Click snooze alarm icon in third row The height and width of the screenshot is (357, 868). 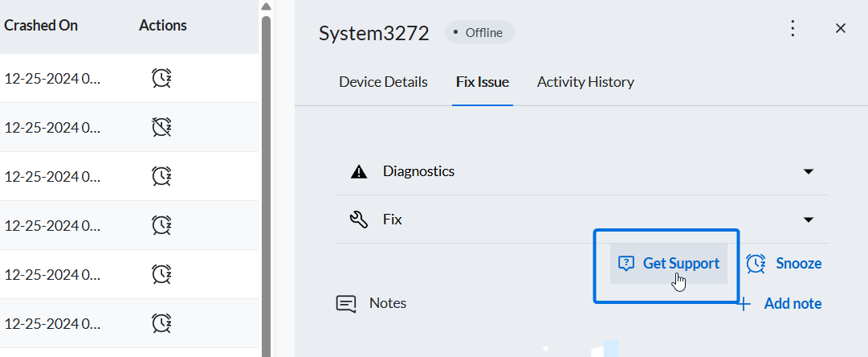[x=161, y=176]
